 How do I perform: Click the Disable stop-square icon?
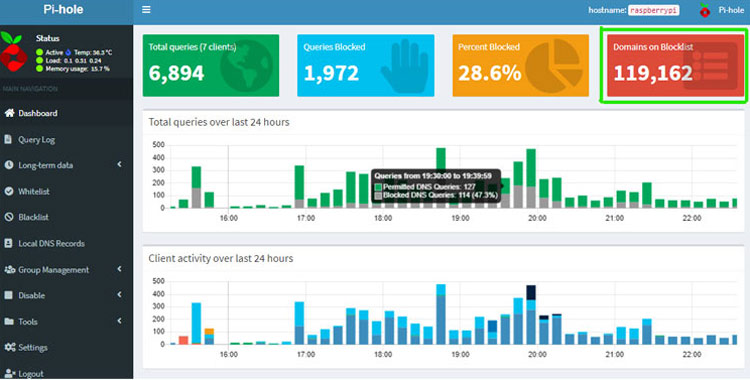click(x=8, y=295)
